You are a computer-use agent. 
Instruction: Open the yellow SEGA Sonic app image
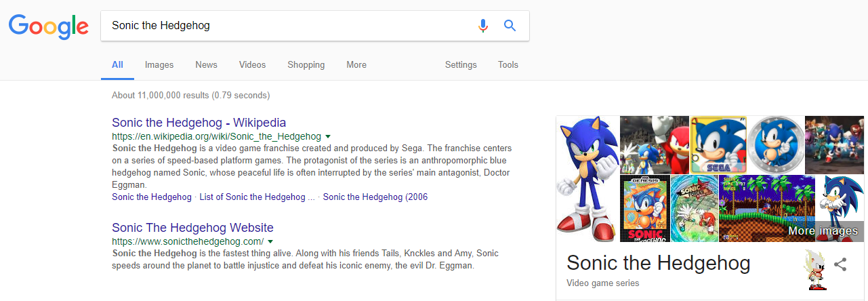click(x=718, y=144)
